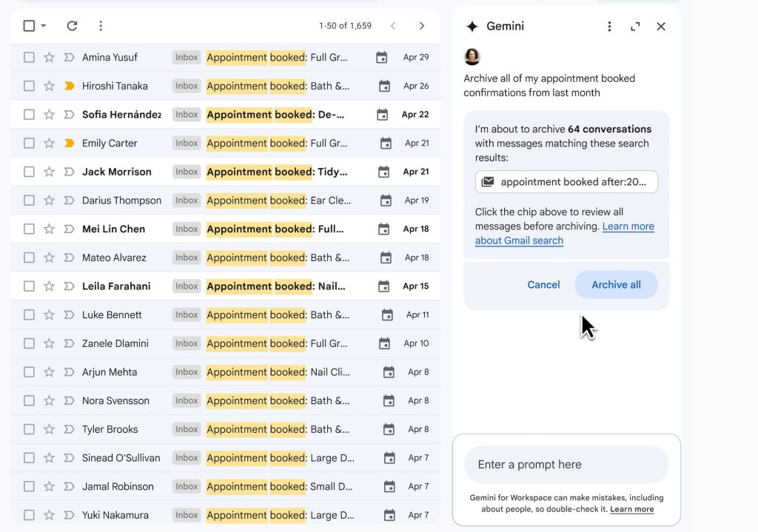The height and width of the screenshot is (532, 758).
Task: Star Jack Morrison's email
Action: click(x=48, y=172)
